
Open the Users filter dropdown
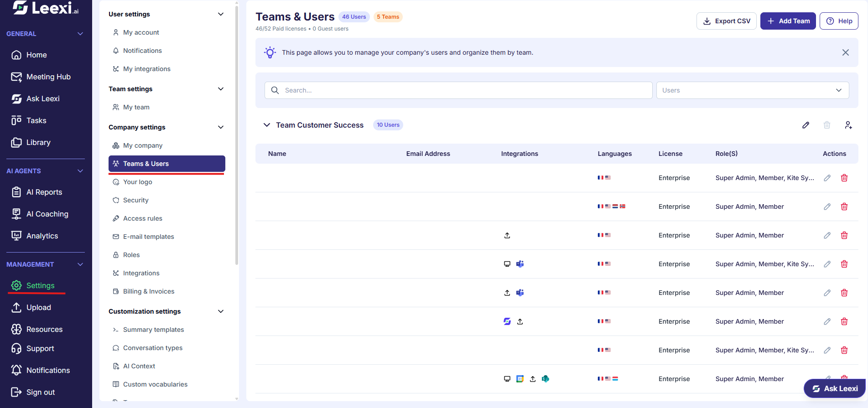pos(753,90)
